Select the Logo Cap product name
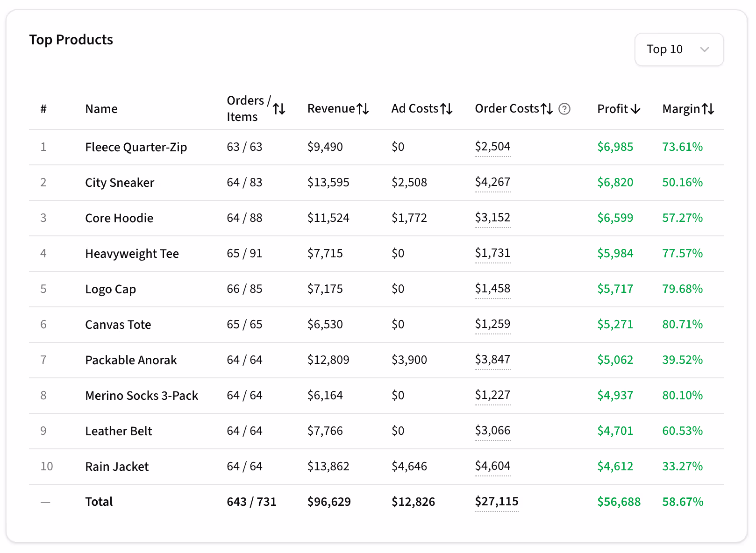756x553 pixels. point(110,289)
